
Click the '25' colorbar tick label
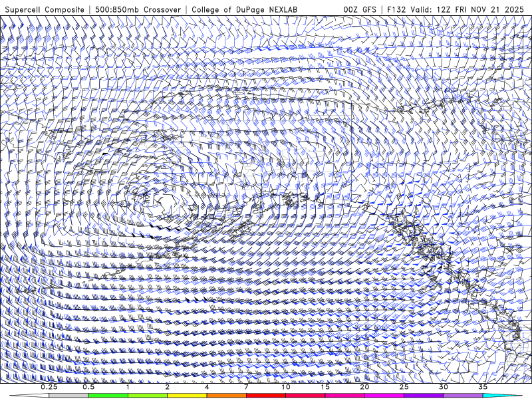404,387
